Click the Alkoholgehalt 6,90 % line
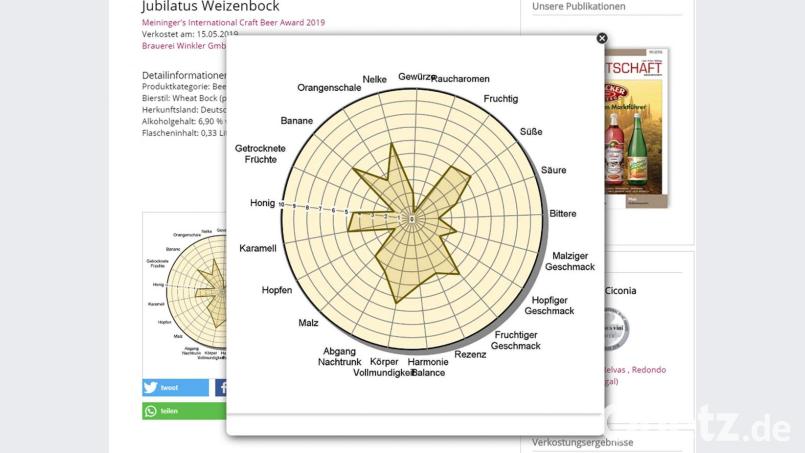The image size is (805, 453). (184, 122)
